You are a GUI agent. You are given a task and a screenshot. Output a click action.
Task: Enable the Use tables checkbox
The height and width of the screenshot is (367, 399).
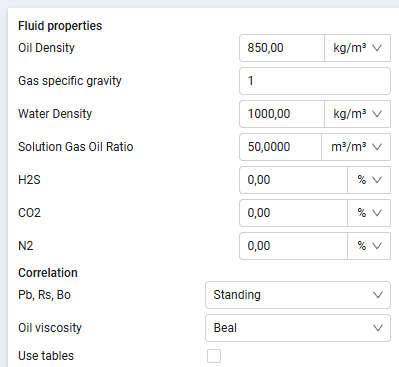tap(214, 356)
